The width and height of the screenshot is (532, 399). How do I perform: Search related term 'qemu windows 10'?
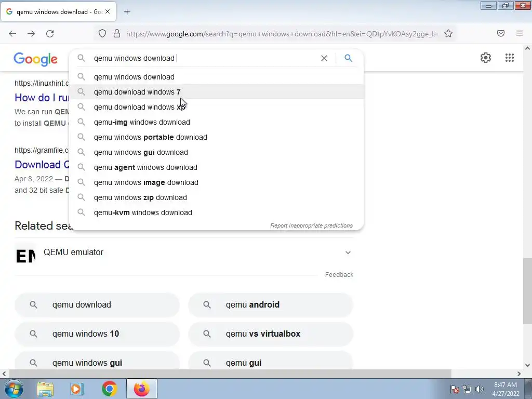coord(97,334)
